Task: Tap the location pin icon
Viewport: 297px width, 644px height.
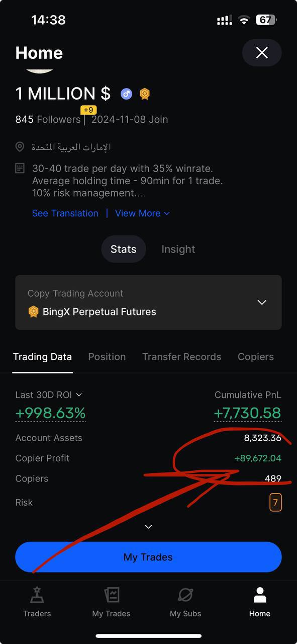Action: [20, 147]
